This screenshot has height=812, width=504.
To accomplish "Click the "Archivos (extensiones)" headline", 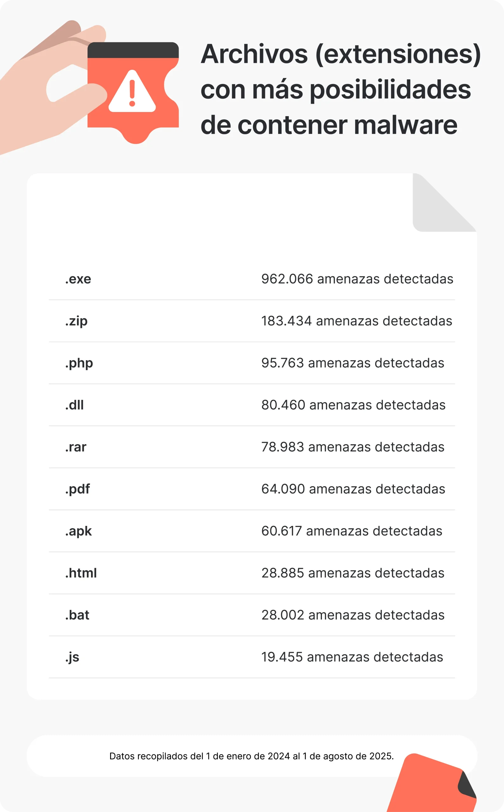I will (341, 54).
